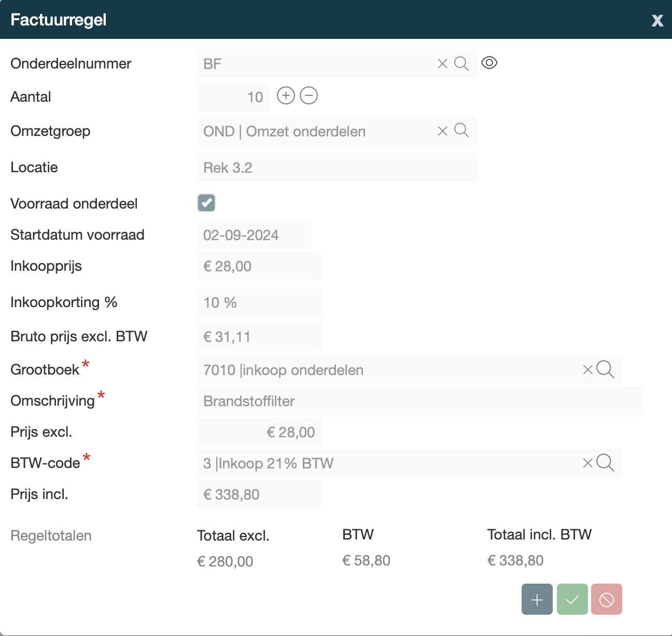This screenshot has width=672, height=636.
Task: Open Omzetgroep search lookup
Action: [x=461, y=130]
